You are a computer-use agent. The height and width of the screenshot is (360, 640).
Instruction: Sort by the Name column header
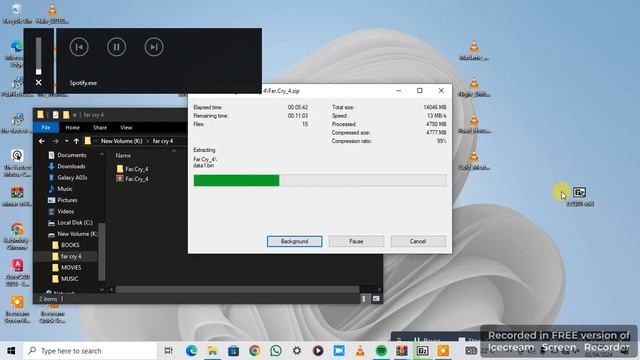[123, 156]
